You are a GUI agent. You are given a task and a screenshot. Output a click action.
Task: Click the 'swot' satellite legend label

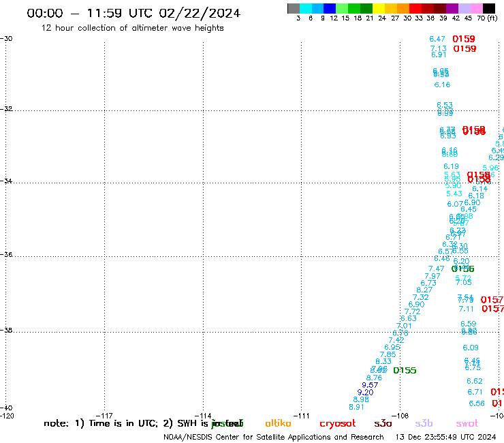(x=467, y=424)
